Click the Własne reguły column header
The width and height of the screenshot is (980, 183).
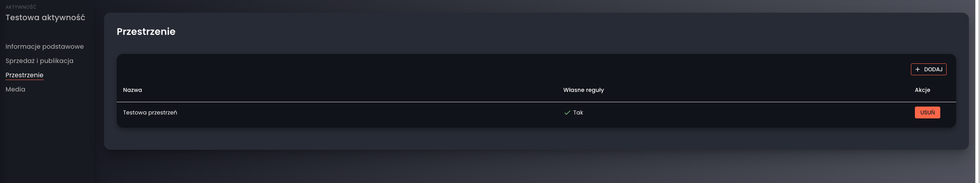click(583, 90)
